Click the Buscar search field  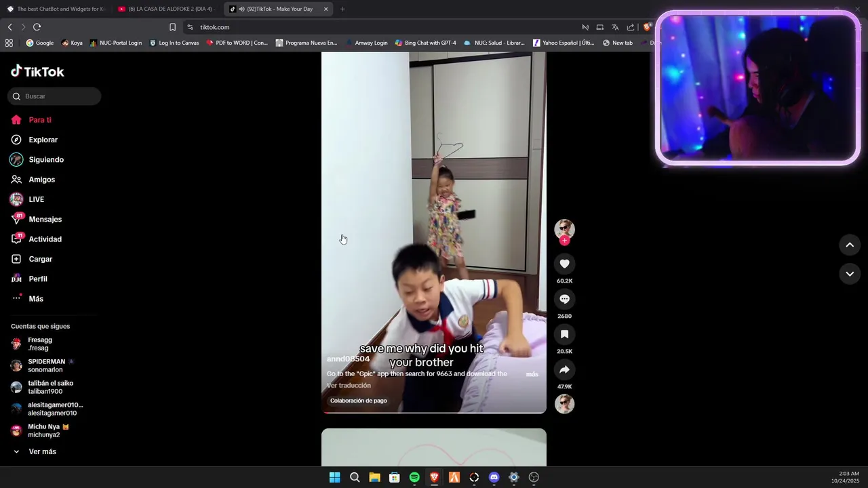click(x=54, y=96)
